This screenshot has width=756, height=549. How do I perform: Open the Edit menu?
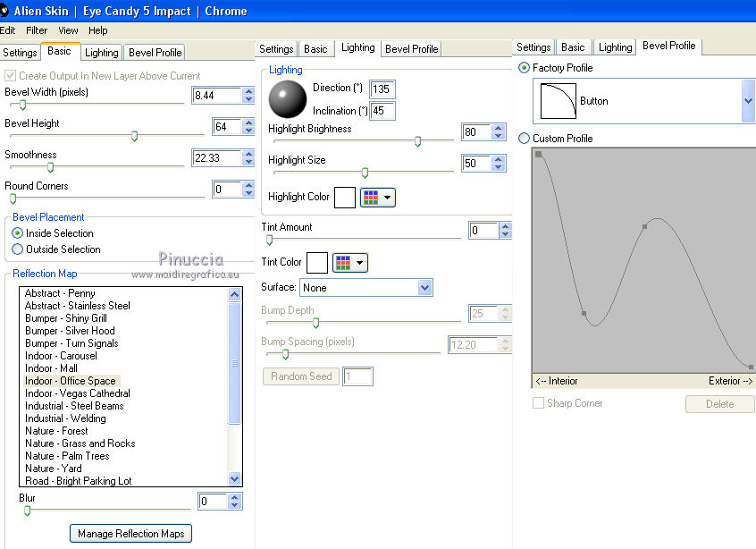tap(8, 30)
